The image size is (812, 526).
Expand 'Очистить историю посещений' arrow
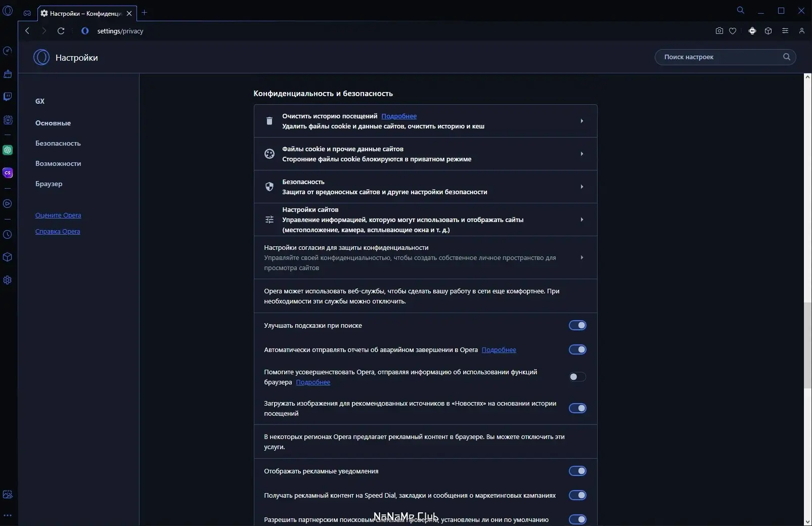point(582,121)
